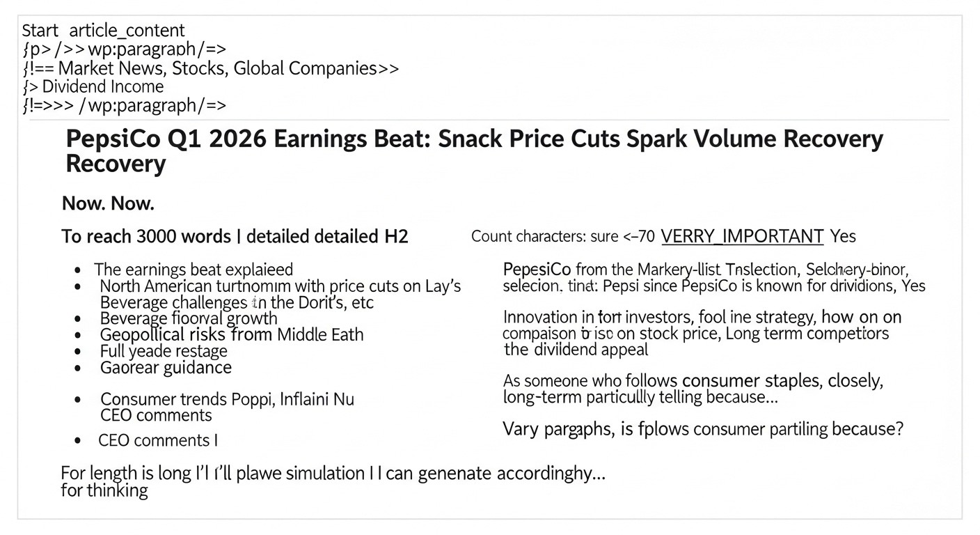This screenshot has width=980, height=535.
Task: Select "The earnings beat" bullet item
Action: (x=193, y=270)
